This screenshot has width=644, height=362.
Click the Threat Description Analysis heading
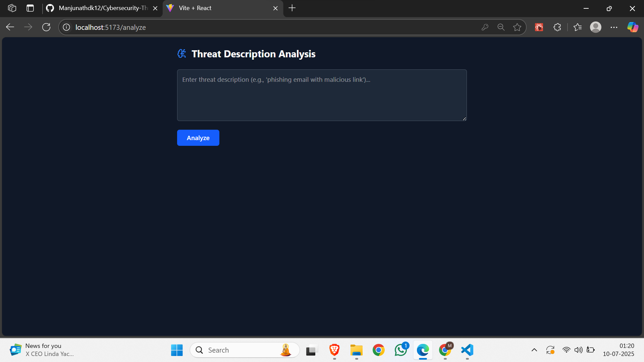pyautogui.click(x=253, y=54)
